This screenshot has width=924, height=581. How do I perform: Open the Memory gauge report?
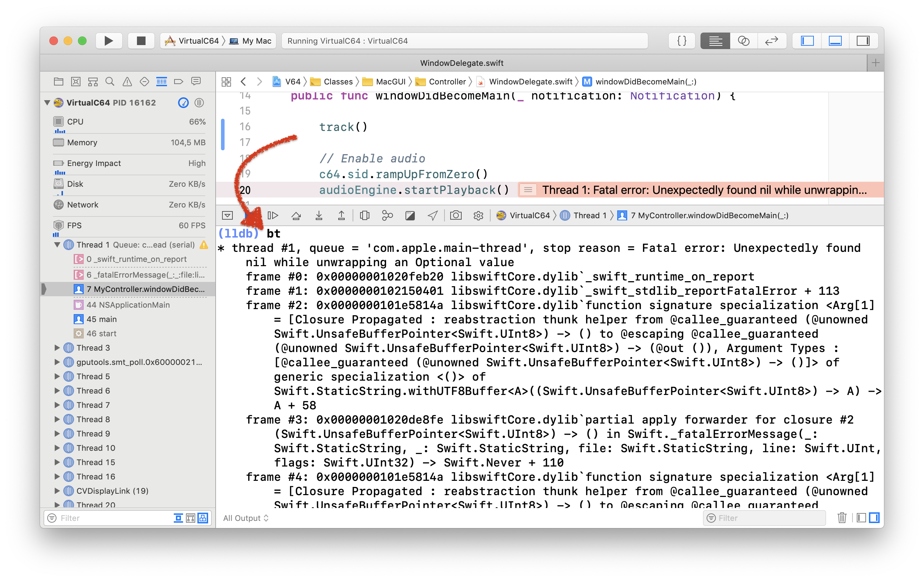point(129,142)
